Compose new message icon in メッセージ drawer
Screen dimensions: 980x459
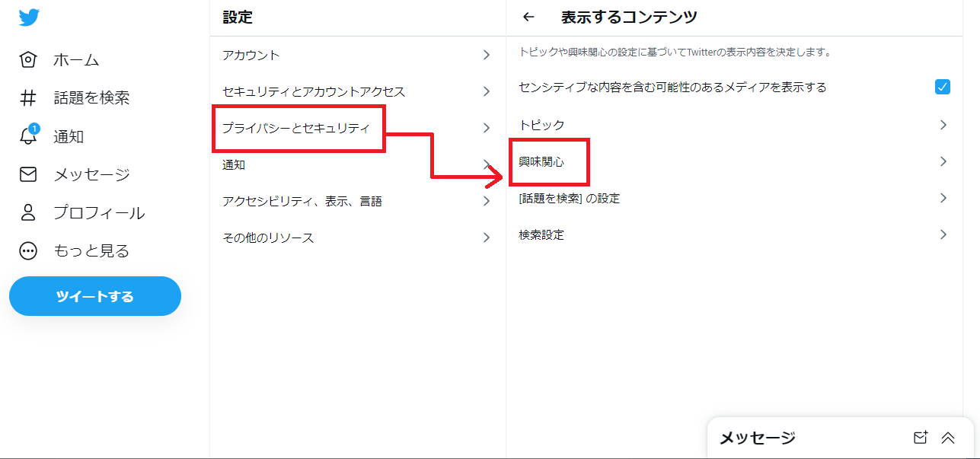pyautogui.click(x=921, y=438)
